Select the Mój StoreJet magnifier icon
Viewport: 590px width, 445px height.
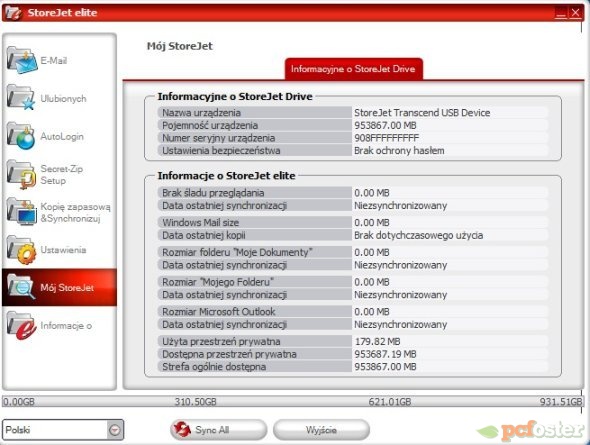point(21,287)
